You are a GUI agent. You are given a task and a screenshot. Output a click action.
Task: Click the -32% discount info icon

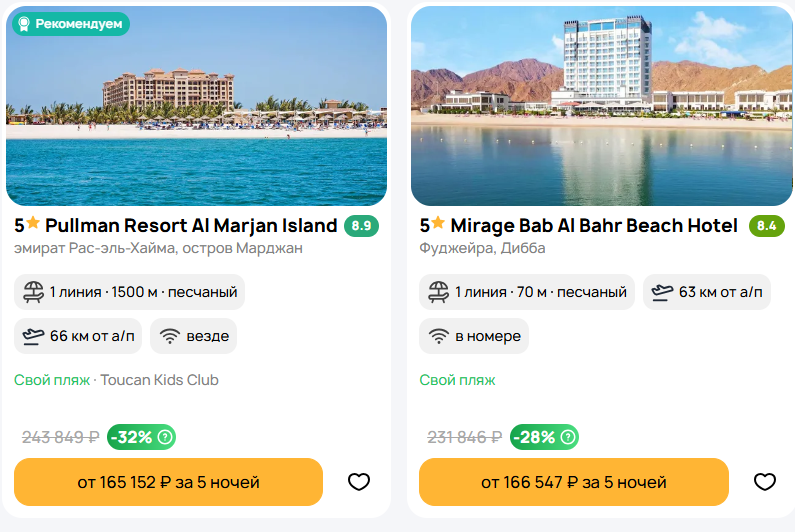(x=165, y=437)
